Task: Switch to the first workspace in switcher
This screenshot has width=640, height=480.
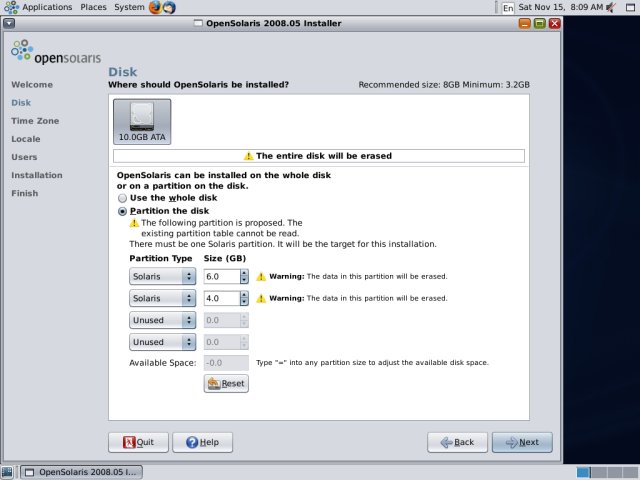Action: (x=583, y=472)
